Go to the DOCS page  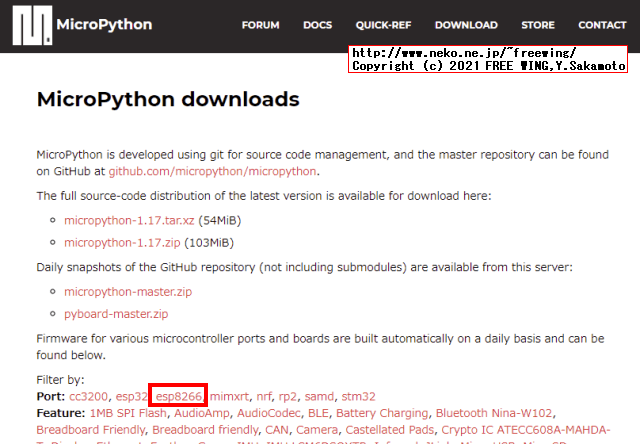tap(317, 25)
